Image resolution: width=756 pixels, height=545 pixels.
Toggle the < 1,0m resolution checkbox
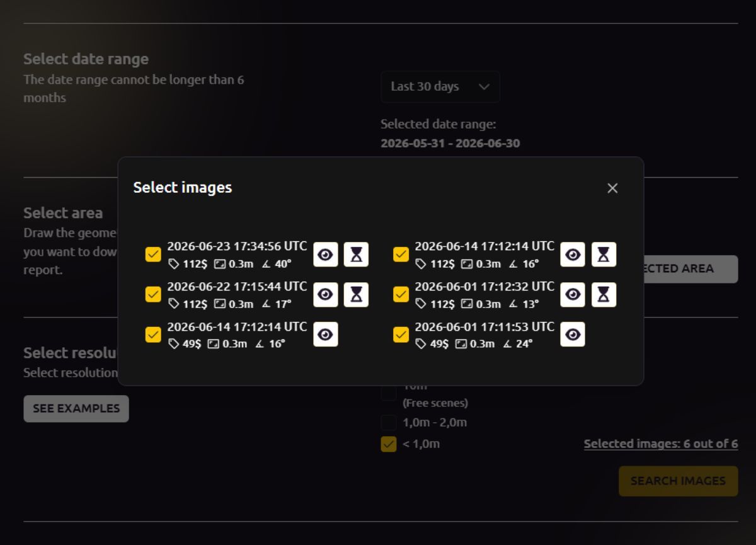pos(389,444)
